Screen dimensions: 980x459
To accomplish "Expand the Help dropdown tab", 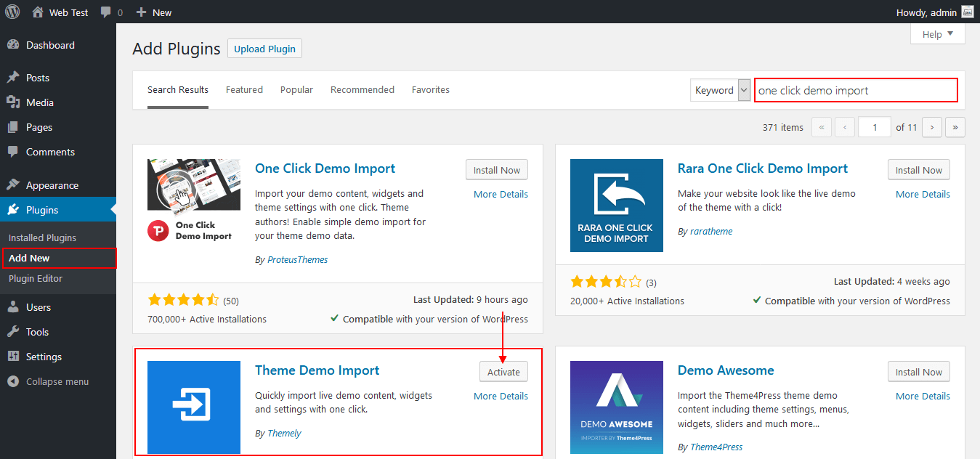I will click(x=938, y=34).
